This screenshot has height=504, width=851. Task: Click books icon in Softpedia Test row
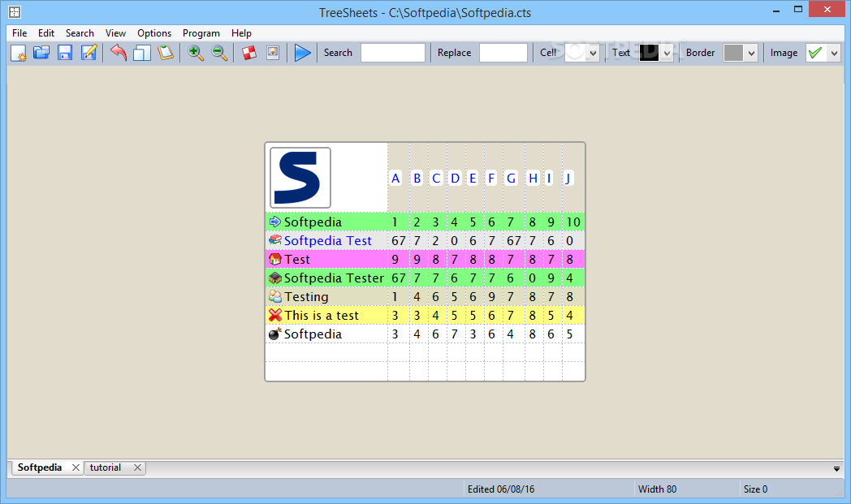pos(275,239)
